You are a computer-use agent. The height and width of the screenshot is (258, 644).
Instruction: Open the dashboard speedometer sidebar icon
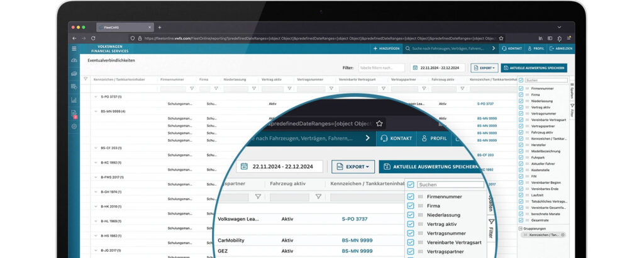(x=74, y=60)
